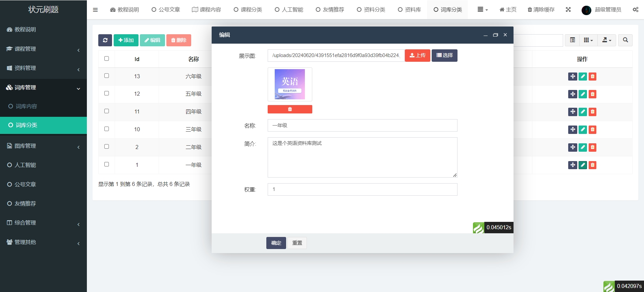Toggle the sidebar hamburger menu icon

[95, 10]
